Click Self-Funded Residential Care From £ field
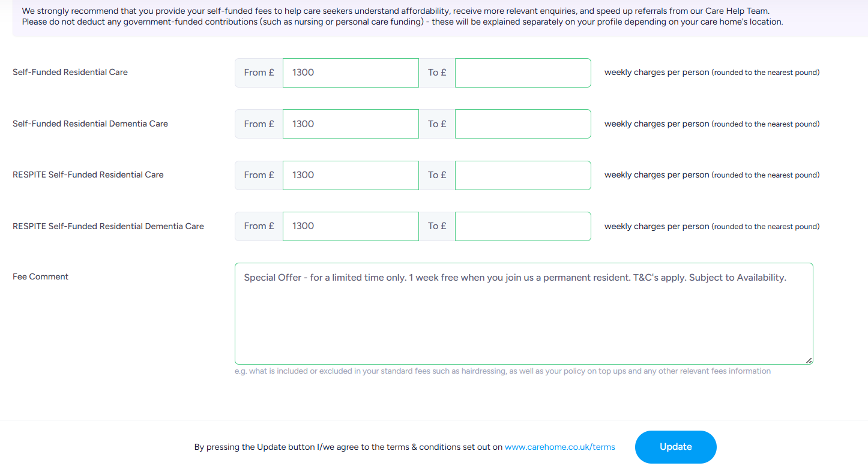868x466 pixels. (x=351, y=73)
